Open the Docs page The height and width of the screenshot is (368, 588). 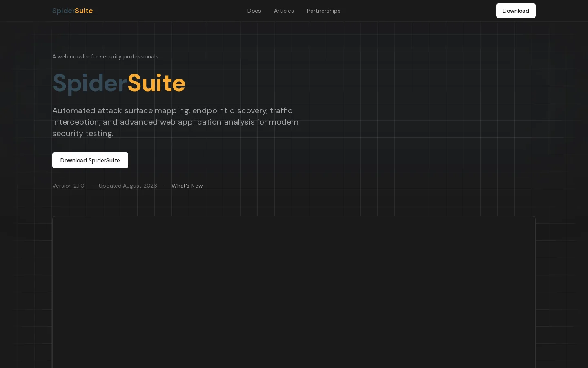[x=254, y=11]
